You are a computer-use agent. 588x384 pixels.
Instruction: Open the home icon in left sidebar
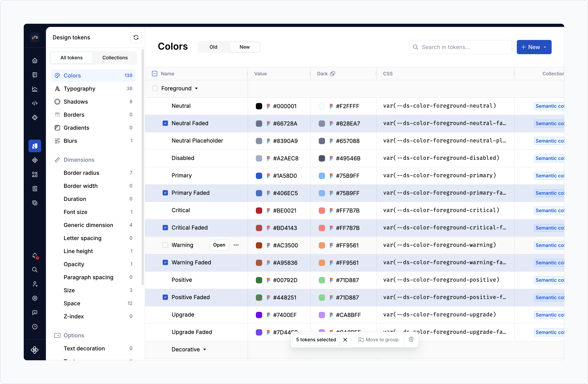pyautogui.click(x=35, y=61)
